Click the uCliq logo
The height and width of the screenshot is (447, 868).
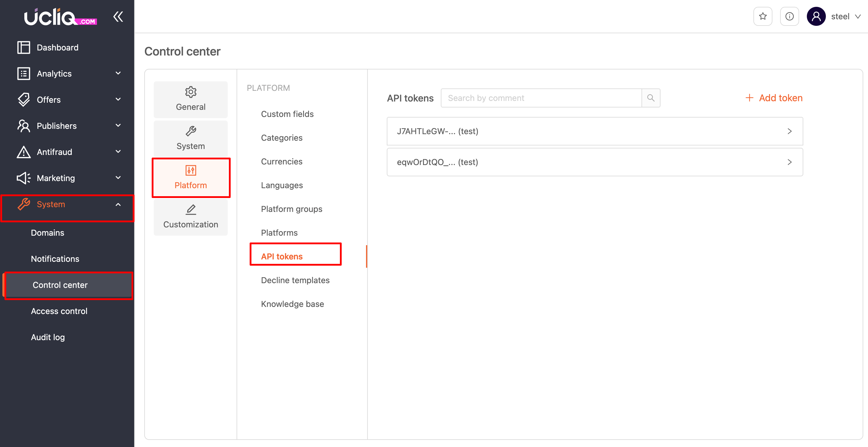tap(60, 17)
